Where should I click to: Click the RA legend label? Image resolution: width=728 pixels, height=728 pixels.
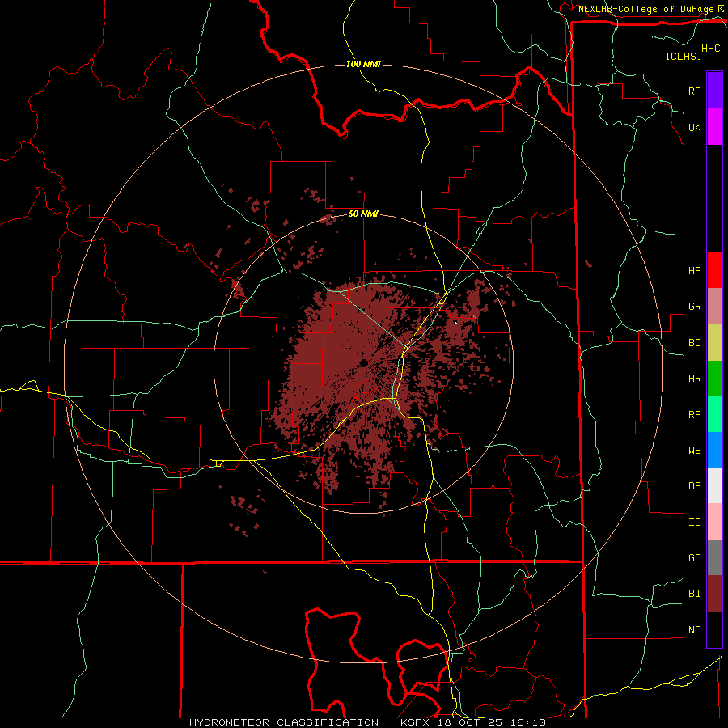pyautogui.click(x=694, y=415)
